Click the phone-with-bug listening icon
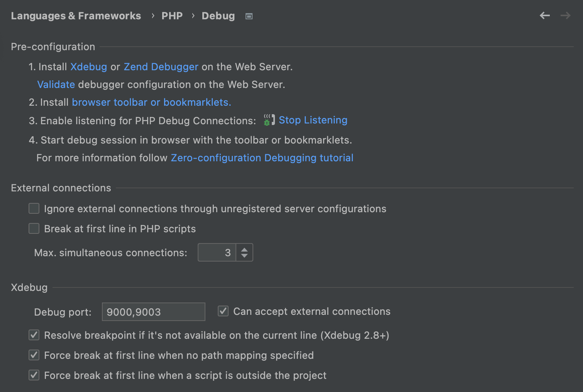The width and height of the screenshot is (583, 392). tap(269, 120)
